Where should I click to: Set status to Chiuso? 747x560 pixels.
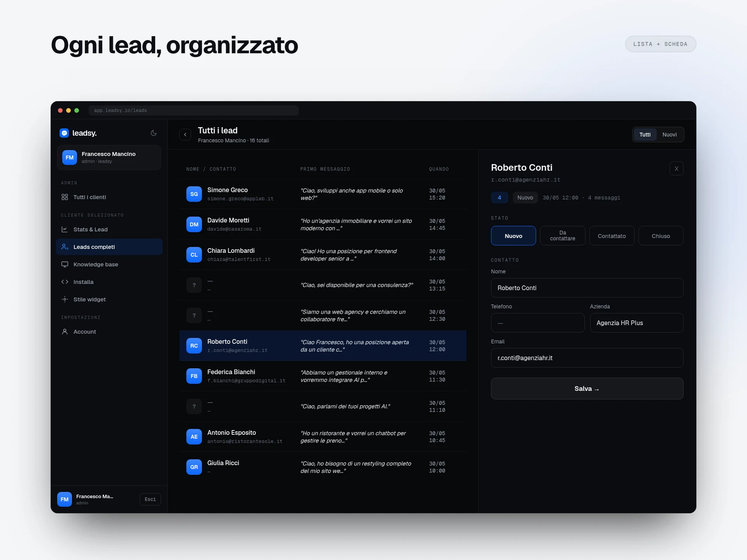coord(661,236)
